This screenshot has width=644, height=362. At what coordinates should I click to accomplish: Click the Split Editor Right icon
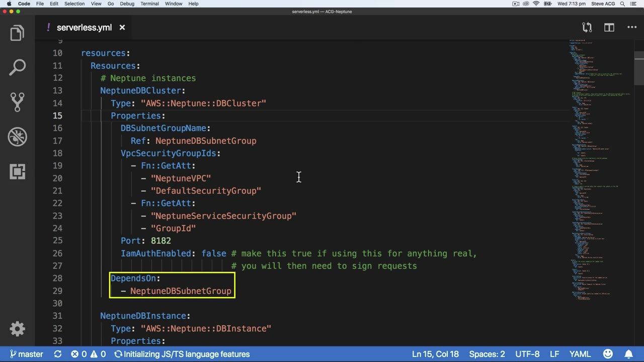click(609, 28)
